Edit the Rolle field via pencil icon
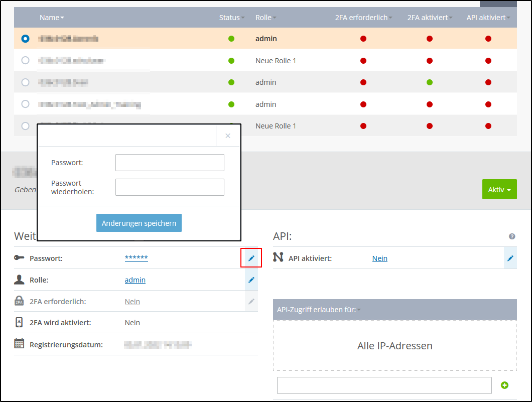Image resolution: width=532 pixels, height=402 pixels. click(x=251, y=280)
